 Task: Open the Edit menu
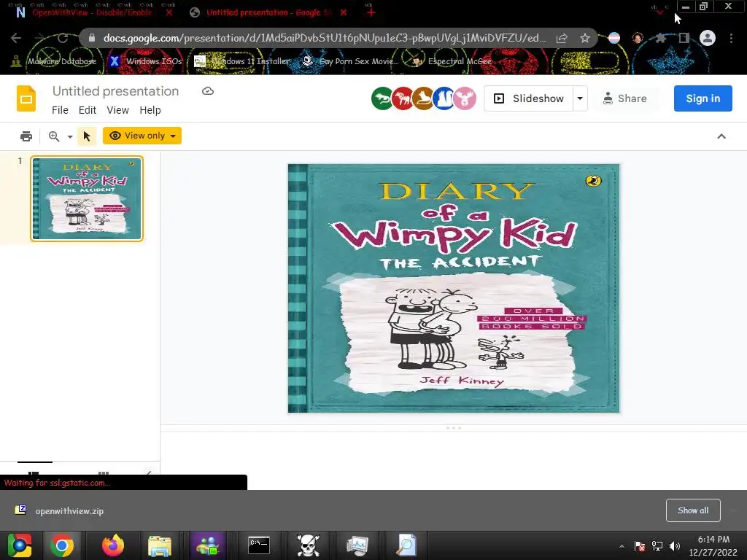[x=88, y=110]
